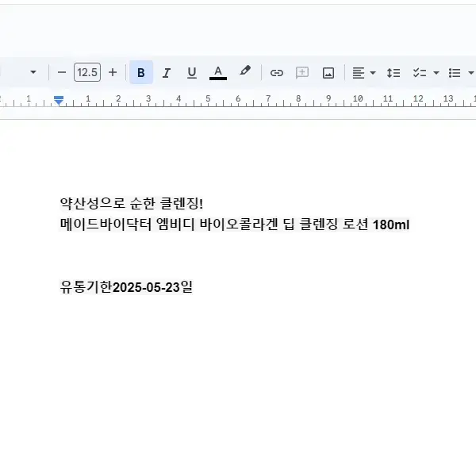
Task: Click the text '메이드바이닥터 엠비디 바이오콜라겐'
Action: [x=169, y=225]
